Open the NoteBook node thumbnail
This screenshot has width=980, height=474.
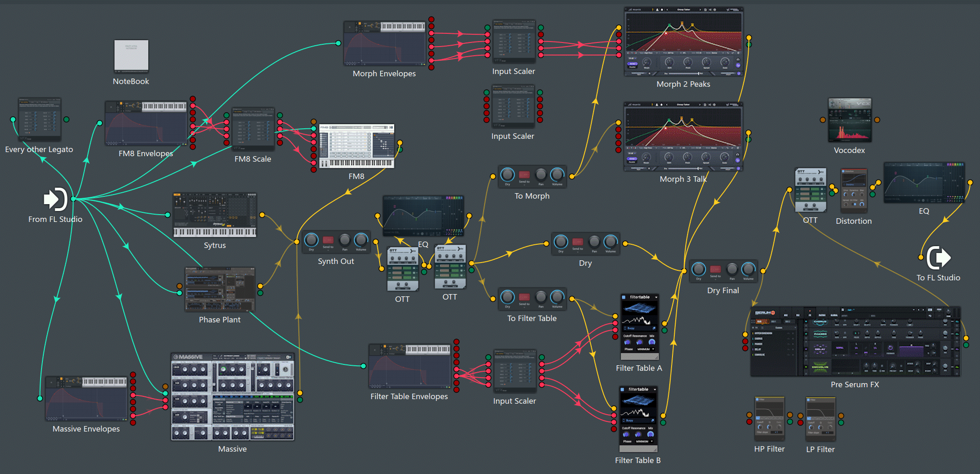click(131, 57)
